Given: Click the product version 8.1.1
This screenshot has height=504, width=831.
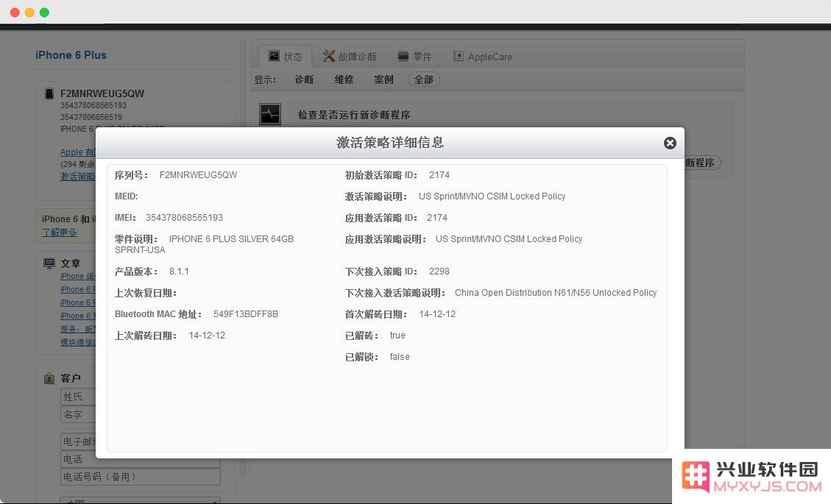Looking at the screenshot, I should tap(179, 271).
